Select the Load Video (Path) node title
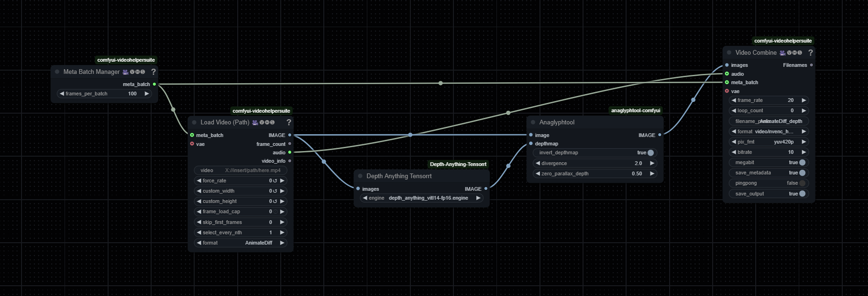The image size is (868, 296). coord(225,122)
